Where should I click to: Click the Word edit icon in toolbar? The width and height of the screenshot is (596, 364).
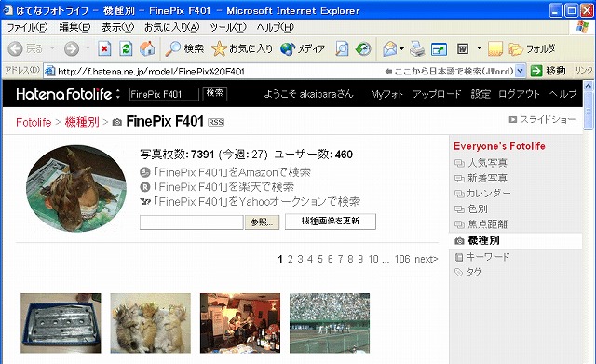pos(463,48)
